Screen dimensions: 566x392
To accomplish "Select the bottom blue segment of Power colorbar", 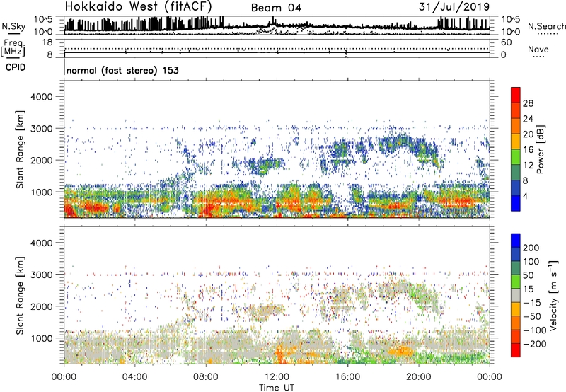I will point(516,203).
